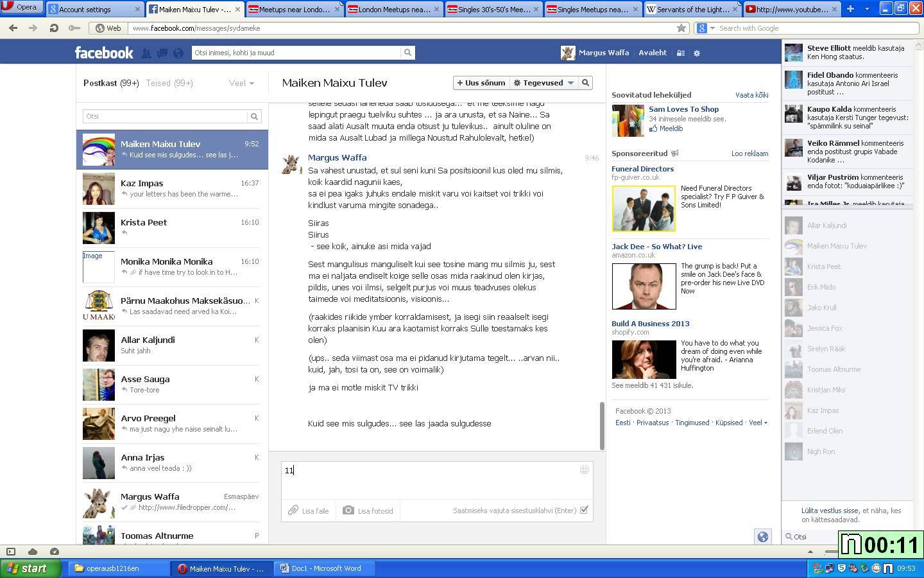This screenshot has height=578, width=924.
Task: Click the Opera Turbo speed icon
Action: coord(55,552)
